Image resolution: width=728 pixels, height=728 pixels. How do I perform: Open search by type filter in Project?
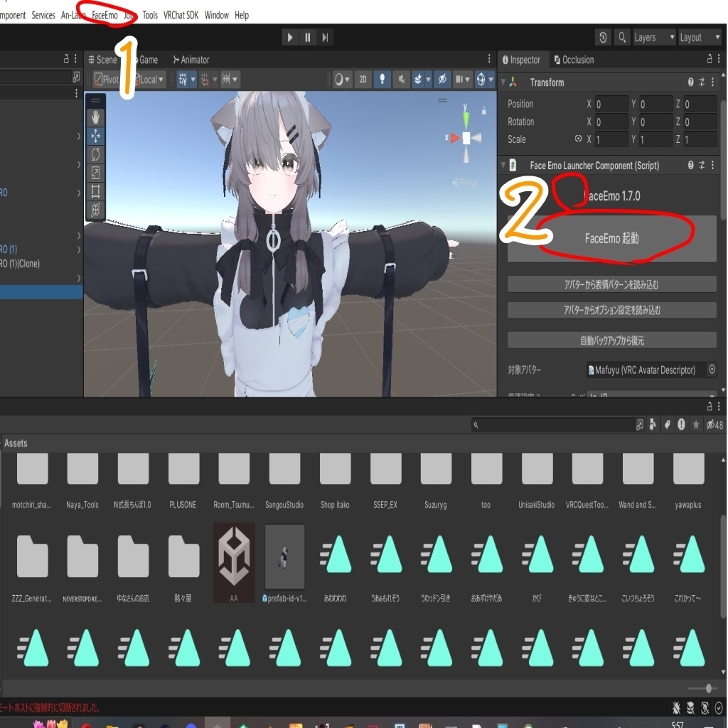tap(653, 424)
